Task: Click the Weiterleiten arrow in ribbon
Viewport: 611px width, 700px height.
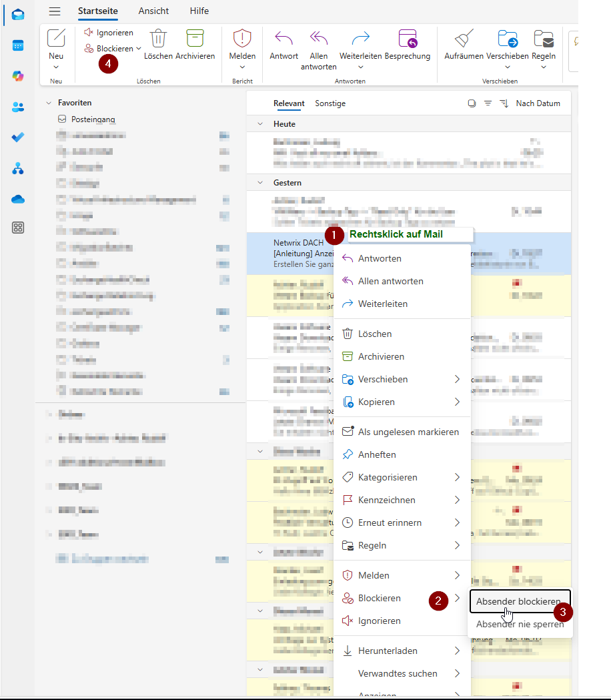Action: pyautogui.click(x=361, y=39)
